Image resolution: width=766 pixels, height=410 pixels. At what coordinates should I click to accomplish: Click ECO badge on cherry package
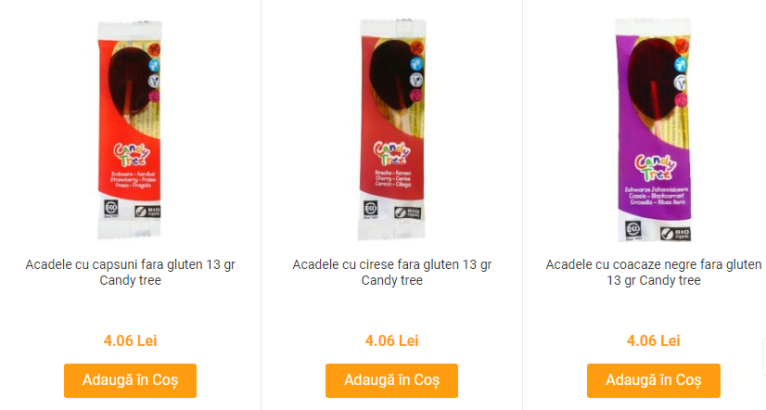click(x=371, y=210)
